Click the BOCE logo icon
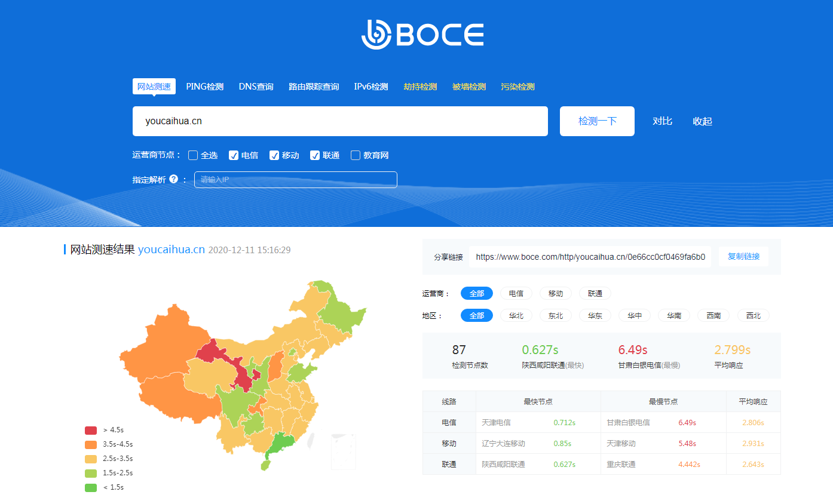The height and width of the screenshot is (504, 833). click(x=376, y=35)
